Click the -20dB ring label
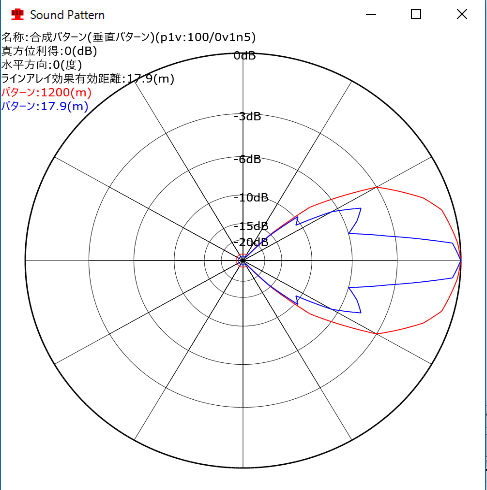 tap(251, 242)
